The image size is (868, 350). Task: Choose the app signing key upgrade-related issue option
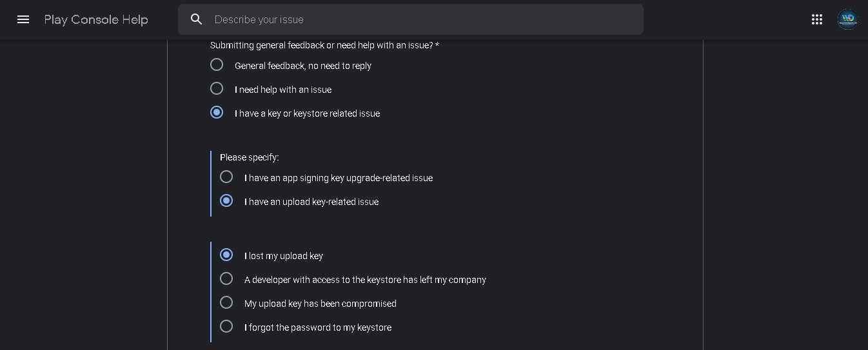tap(226, 177)
